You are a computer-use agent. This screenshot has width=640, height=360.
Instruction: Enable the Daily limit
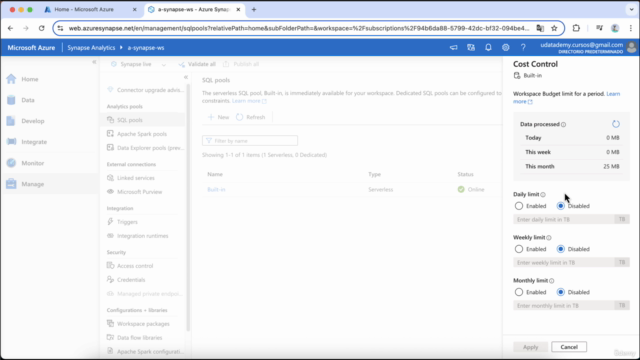[x=519, y=206]
